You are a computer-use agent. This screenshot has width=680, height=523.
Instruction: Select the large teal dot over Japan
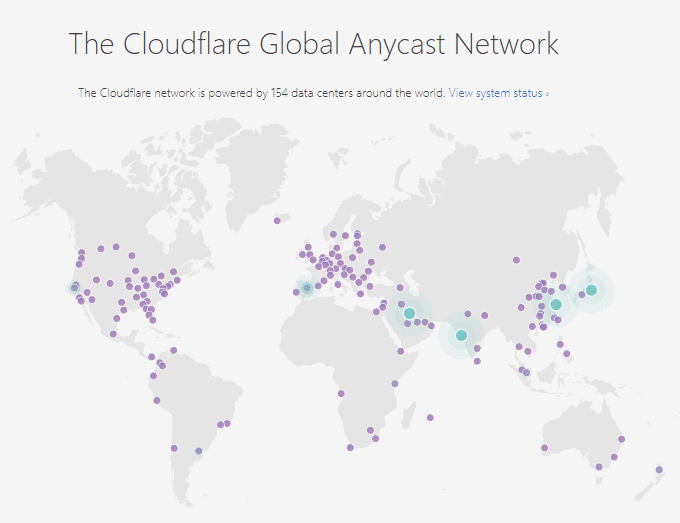tap(591, 290)
